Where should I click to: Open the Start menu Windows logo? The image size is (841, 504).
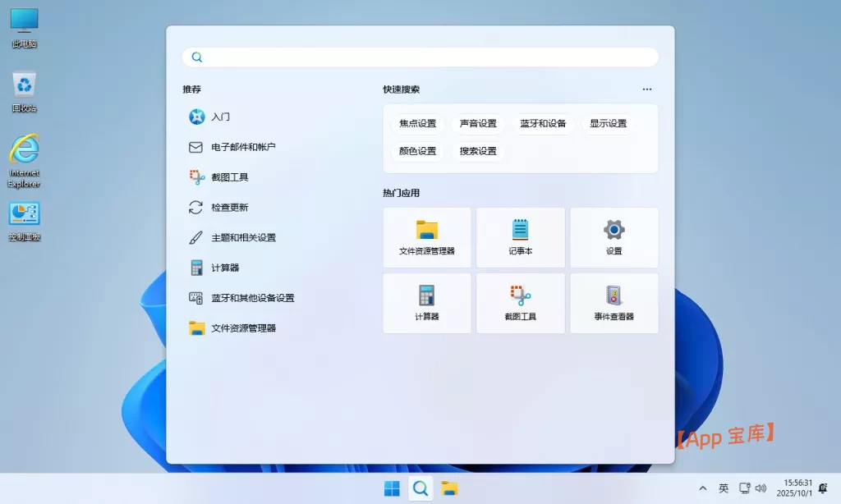pyautogui.click(x=392, y=488)
